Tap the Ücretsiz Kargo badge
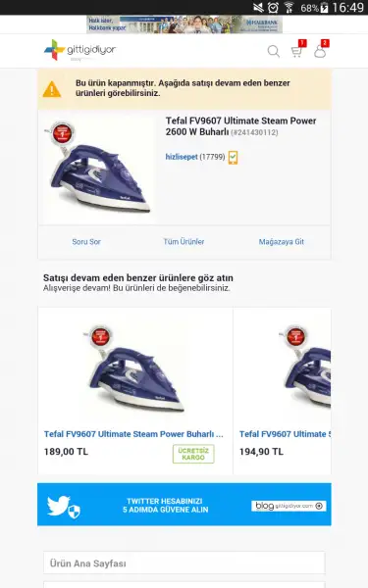The width and height of the screenshot is (368, 588). point(193,454)
